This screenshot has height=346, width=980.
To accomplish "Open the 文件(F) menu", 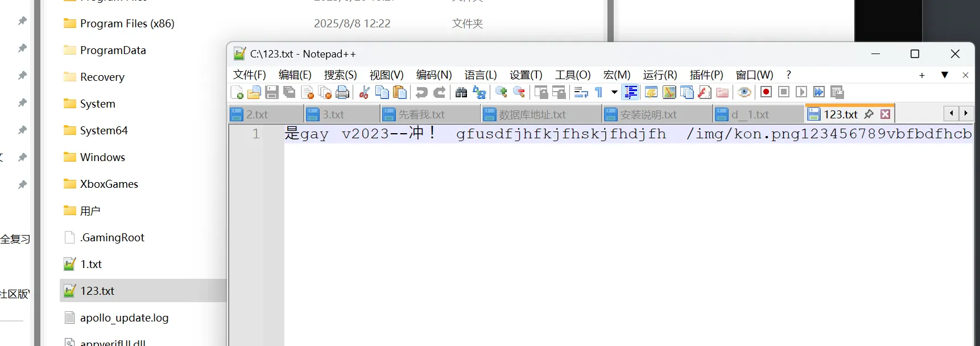I will coord(250,75).
